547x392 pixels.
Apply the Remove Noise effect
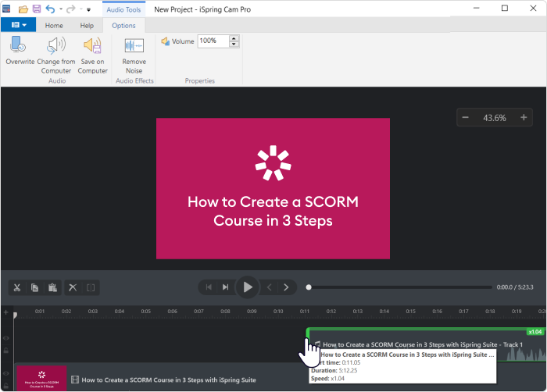pos(134,55)
